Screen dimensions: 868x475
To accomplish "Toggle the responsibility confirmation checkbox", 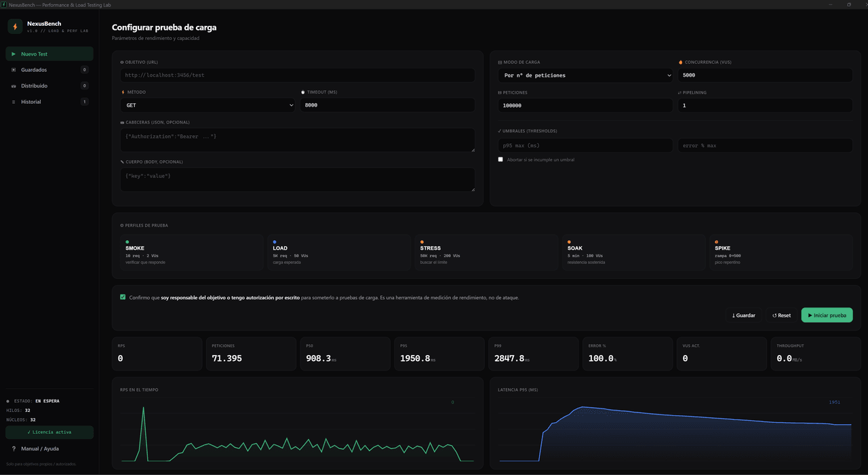I will [x=123, y=297].
